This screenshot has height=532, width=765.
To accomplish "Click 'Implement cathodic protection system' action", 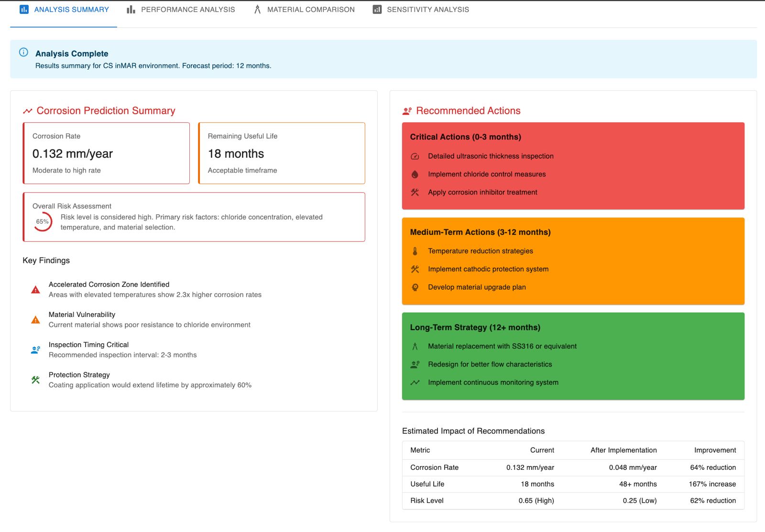I will [x=488, y=269].
